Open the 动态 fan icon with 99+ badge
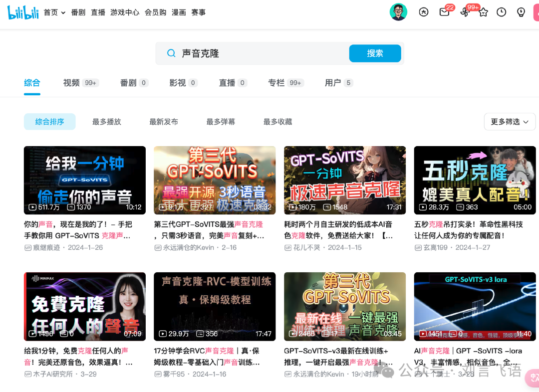Viewport: 539px width, 392px height. coord(465,12)
